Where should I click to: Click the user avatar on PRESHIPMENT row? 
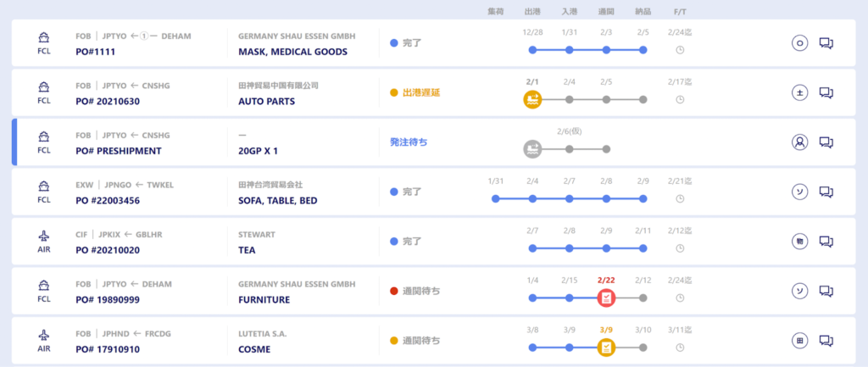tap(799, 142)
